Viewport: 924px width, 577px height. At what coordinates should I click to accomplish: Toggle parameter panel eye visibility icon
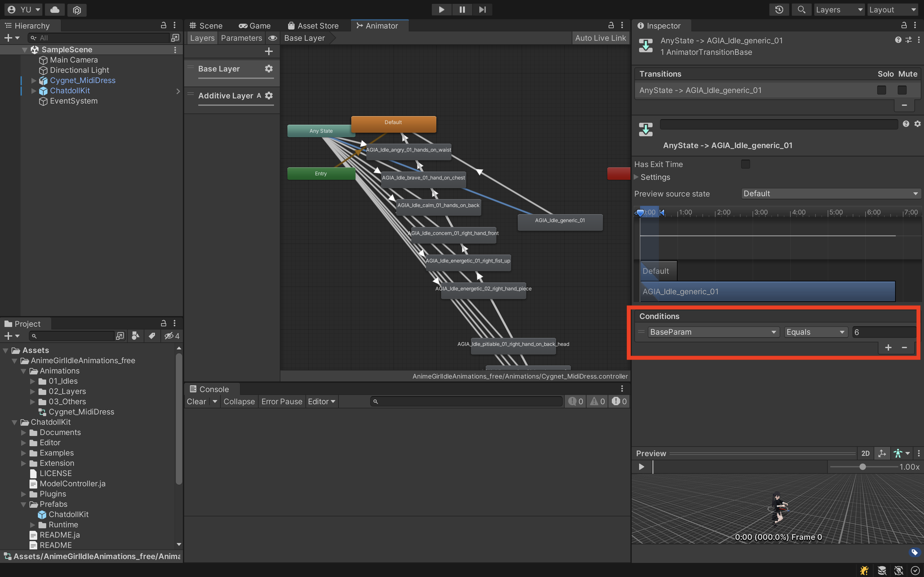(272, 38)
